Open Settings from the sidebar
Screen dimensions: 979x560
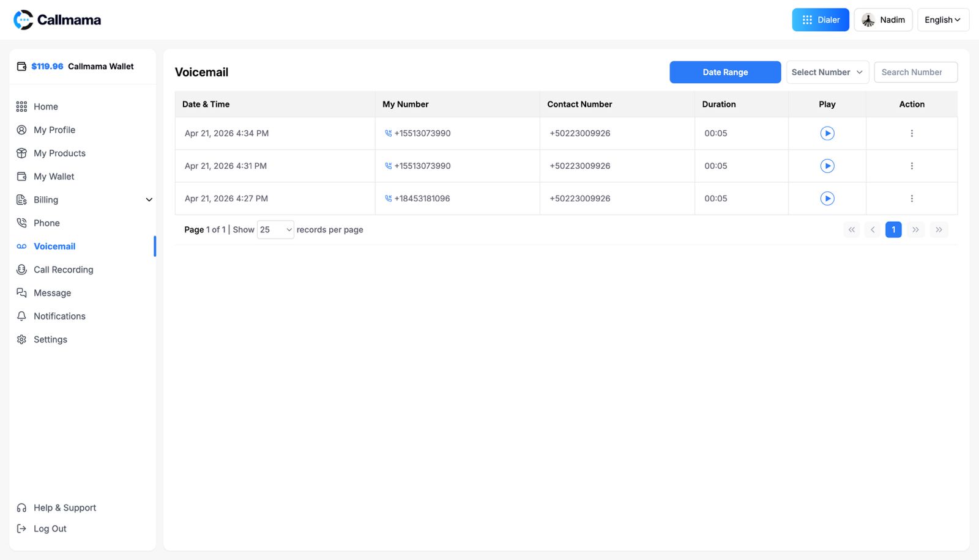coord(50,339)
